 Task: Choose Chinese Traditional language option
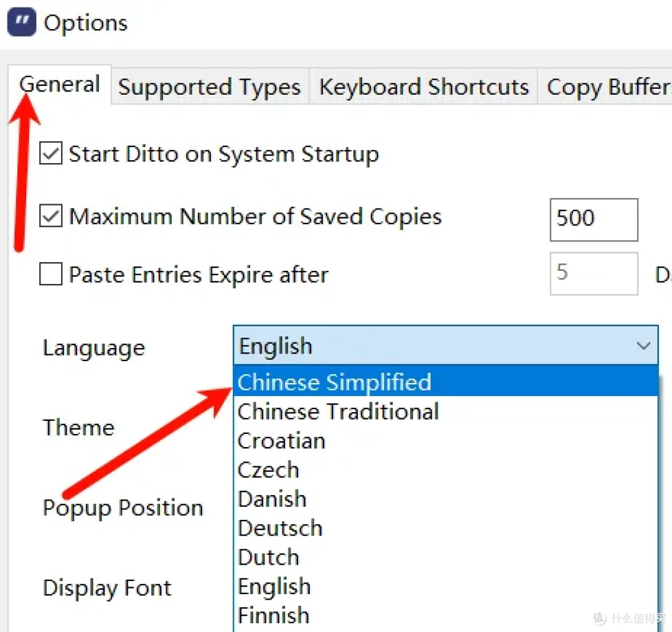(x=446, y=411)
